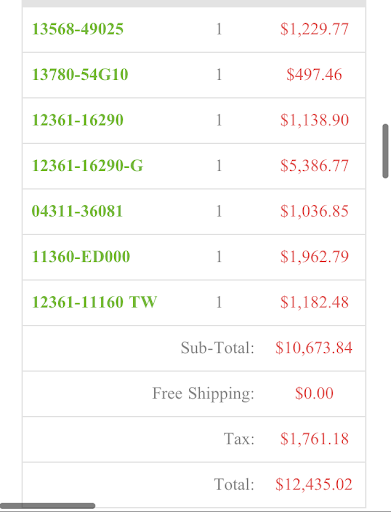Select the Sub-Total amount $10,673.84
The height and width of the screenshot is (512, 391).
(314, 348)
